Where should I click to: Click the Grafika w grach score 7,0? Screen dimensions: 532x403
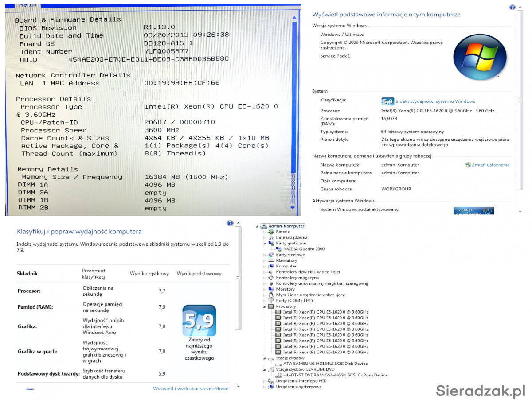(x=162, y=352)
